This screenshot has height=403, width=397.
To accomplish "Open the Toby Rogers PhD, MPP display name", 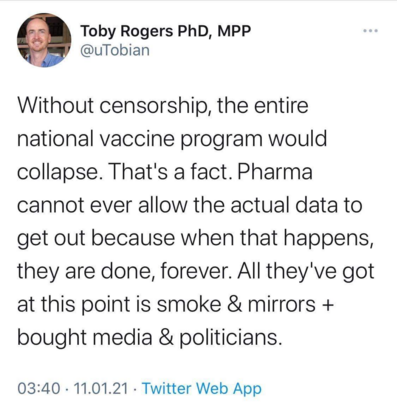I will point(165,31).
